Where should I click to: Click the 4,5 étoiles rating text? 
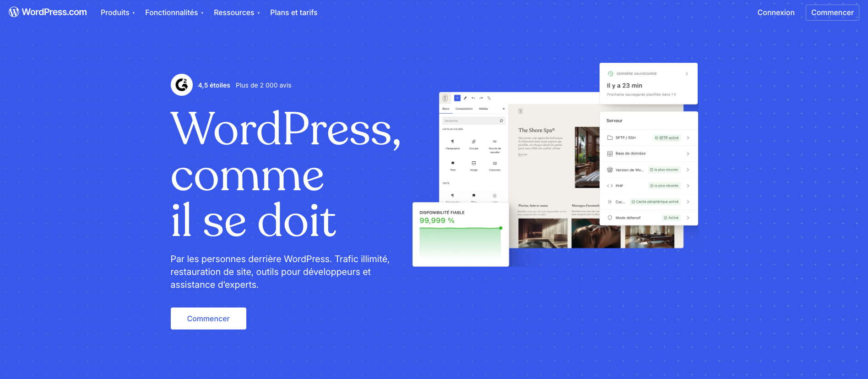214,85
